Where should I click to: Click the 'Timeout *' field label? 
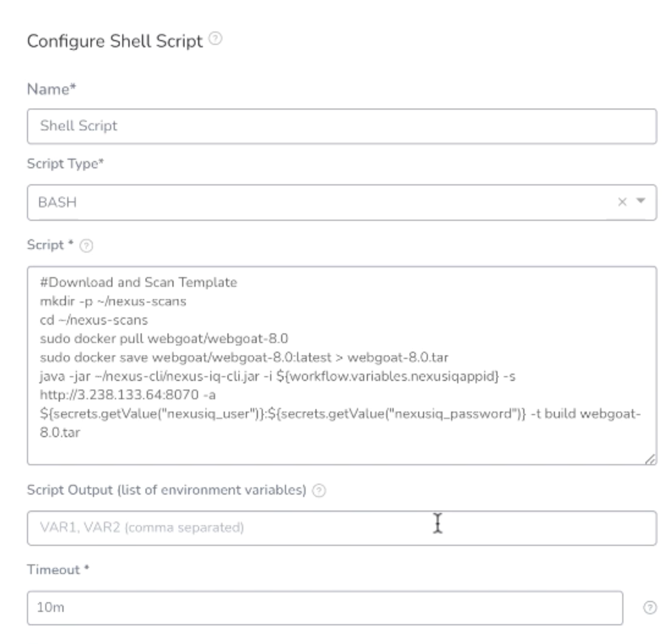coord(58,570)
